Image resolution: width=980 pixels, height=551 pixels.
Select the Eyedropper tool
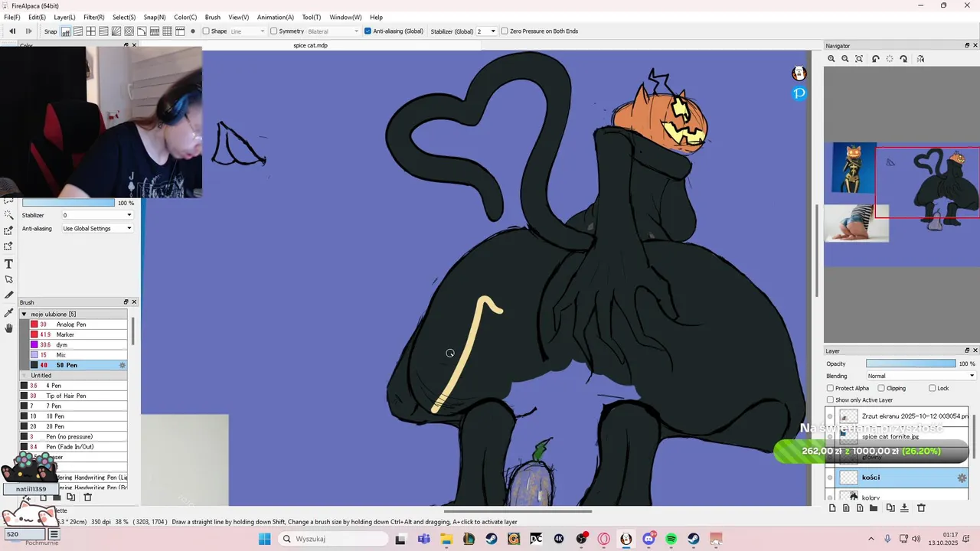(8, 312)
